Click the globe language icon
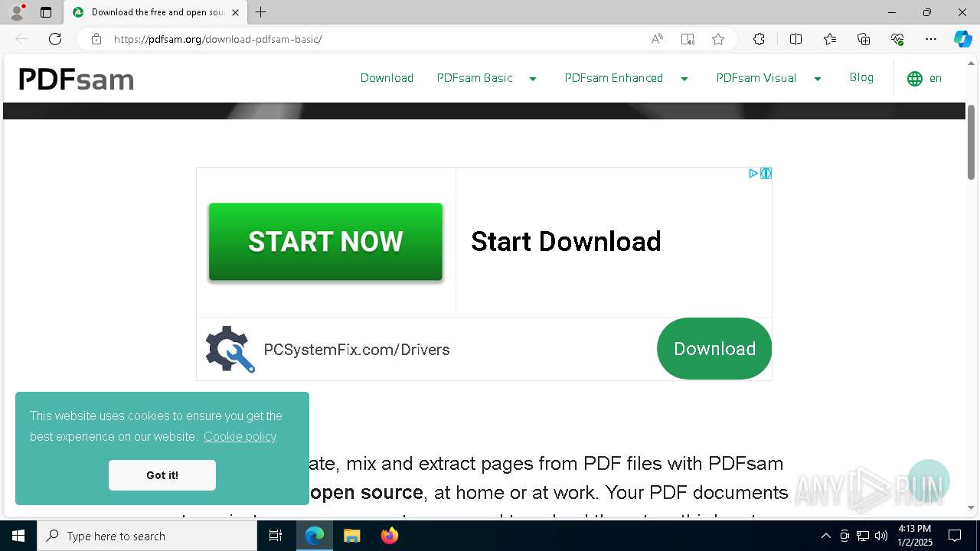The width and height of the screenshot is (980, 551). point(915,79)
